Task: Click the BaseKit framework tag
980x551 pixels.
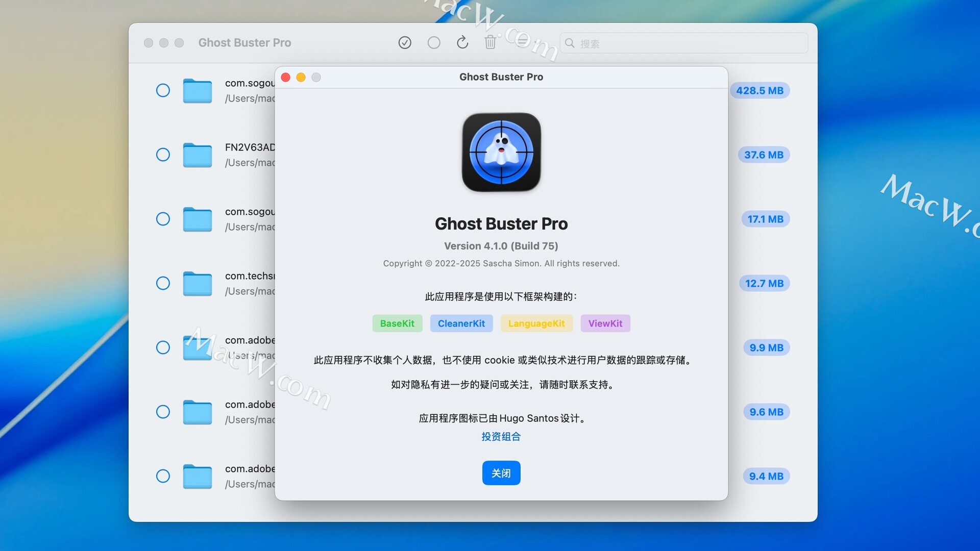Action: pyautogui.click(x=397, y=323)
